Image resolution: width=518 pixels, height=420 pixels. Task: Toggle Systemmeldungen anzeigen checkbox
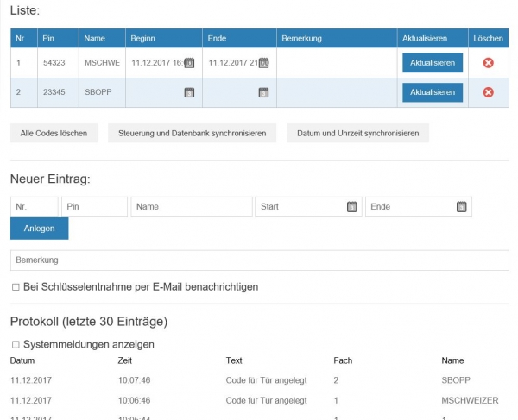pos(16,344)
